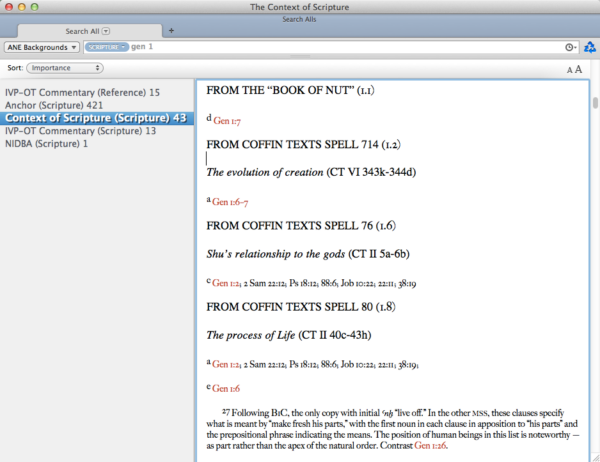Viewport: 600px width, 462px height.
Task: Add a new tab with plus button
Action: pos(171,31)
